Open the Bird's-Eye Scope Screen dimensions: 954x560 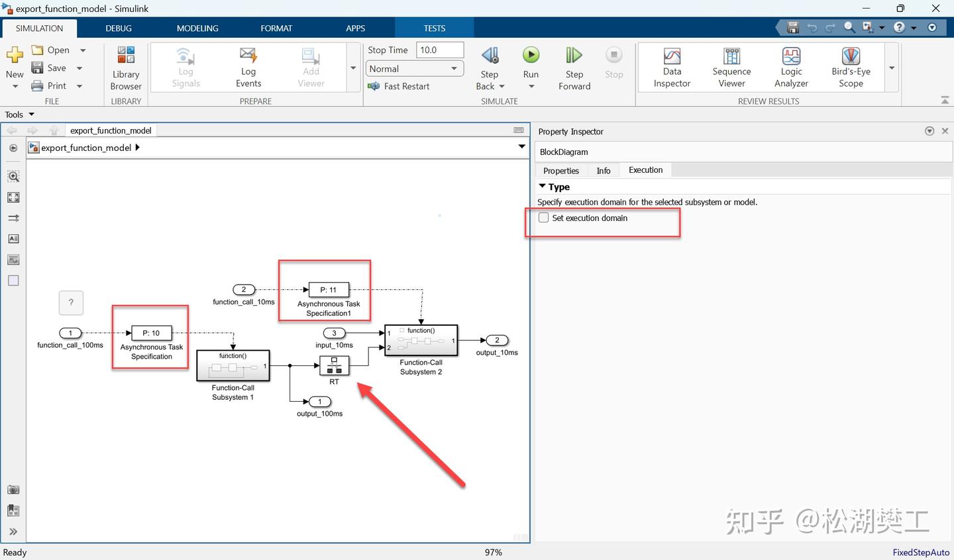coord(851,68)
